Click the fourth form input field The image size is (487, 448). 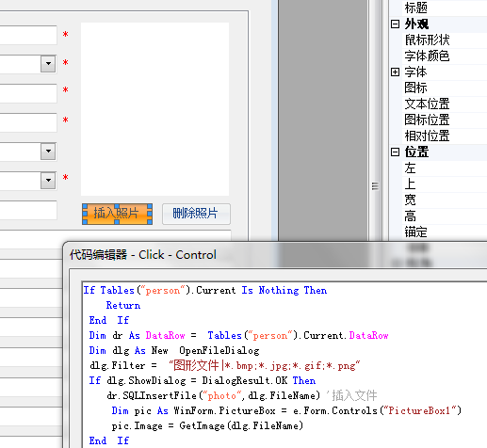(x=28, y=122)
